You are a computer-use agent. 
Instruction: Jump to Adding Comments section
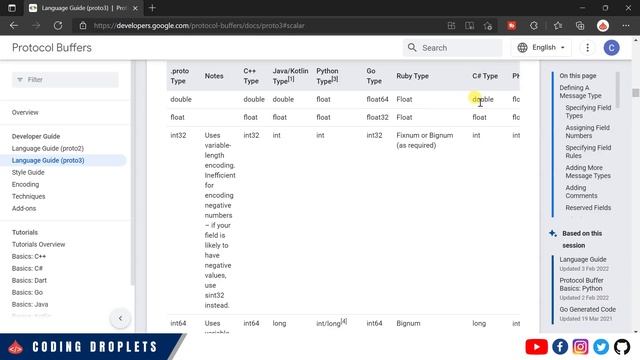pos(581,191)
